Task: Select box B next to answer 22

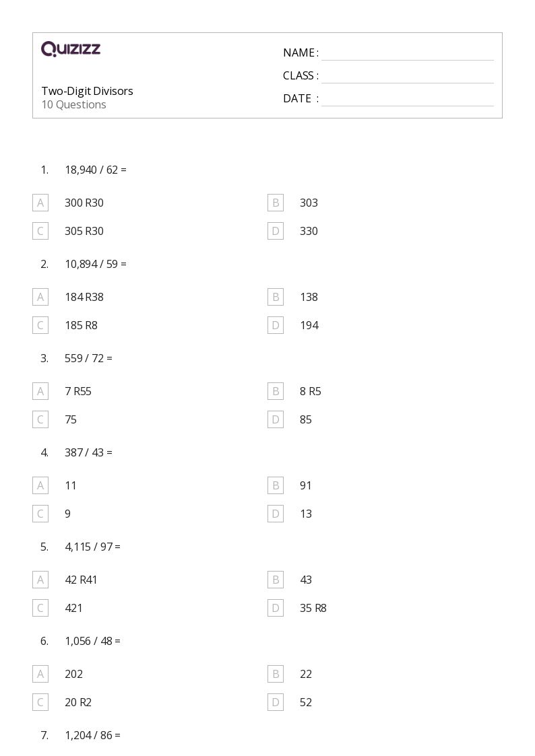Action: [x=276, y=674]
